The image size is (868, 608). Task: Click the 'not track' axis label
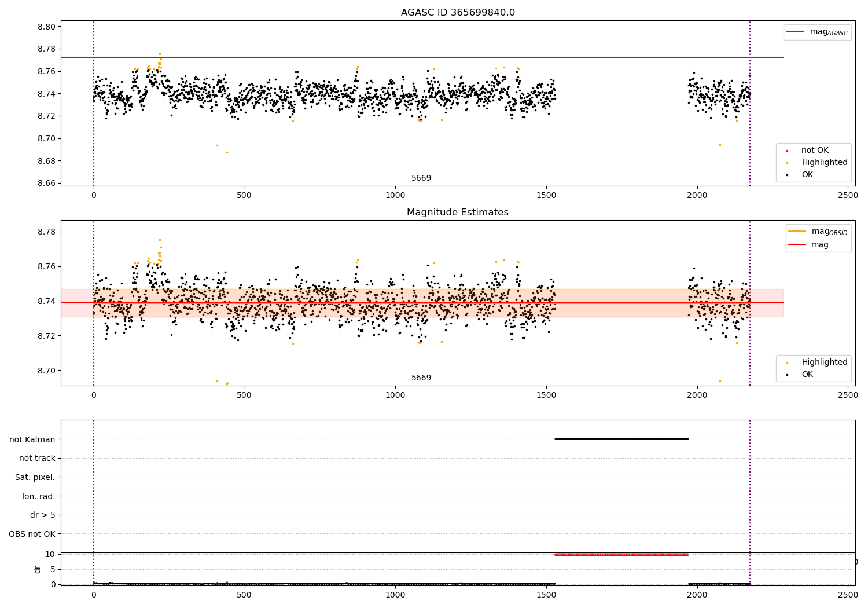[x=37, y=459]
